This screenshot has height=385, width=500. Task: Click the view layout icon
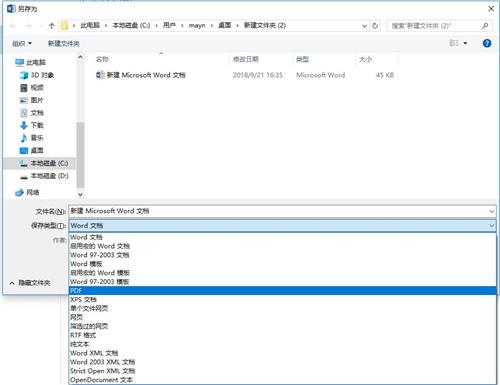coord(454,43)
